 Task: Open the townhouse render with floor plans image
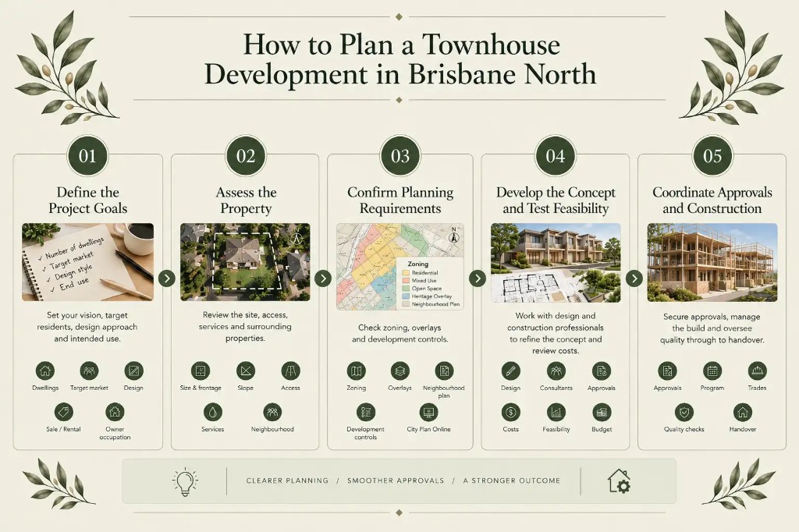click(556, 263)
